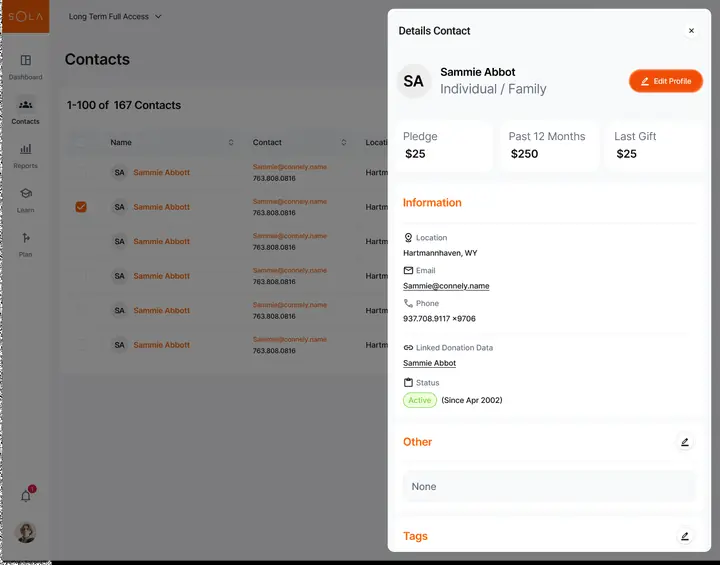Click the Information section heading
Viewport: 720px width, 565px height.
point(432,203)
